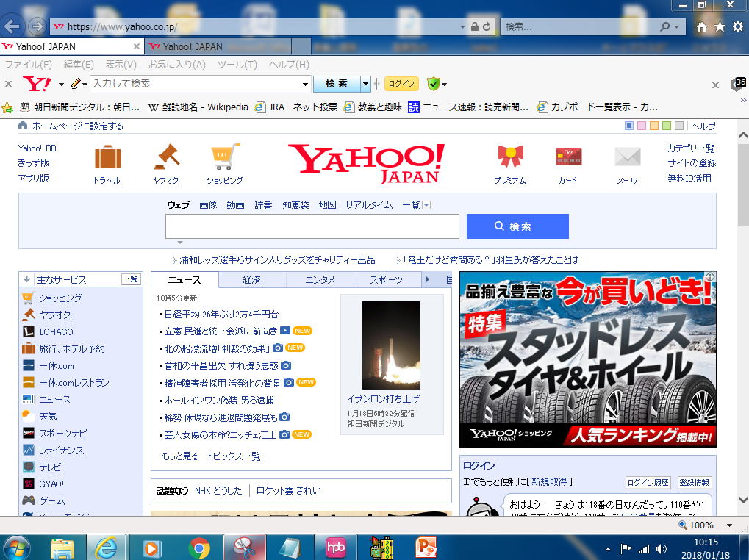This screenshot has height=560, width=749.
Task: Open Google Chrome from the taskbar
Action: (199, 548)
